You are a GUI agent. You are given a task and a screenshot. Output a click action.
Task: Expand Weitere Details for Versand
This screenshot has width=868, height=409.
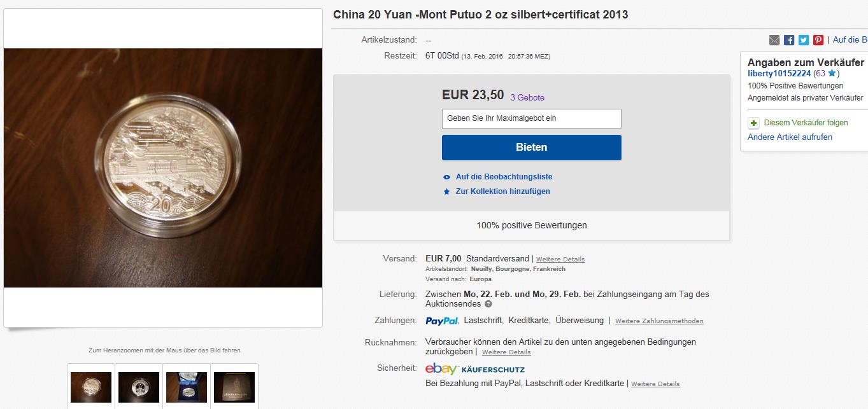[560, 260]
